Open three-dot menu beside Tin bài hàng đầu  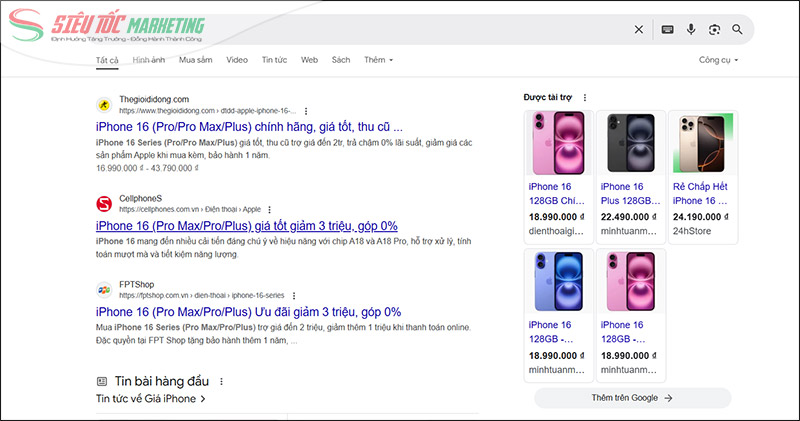tap(221, 382)
